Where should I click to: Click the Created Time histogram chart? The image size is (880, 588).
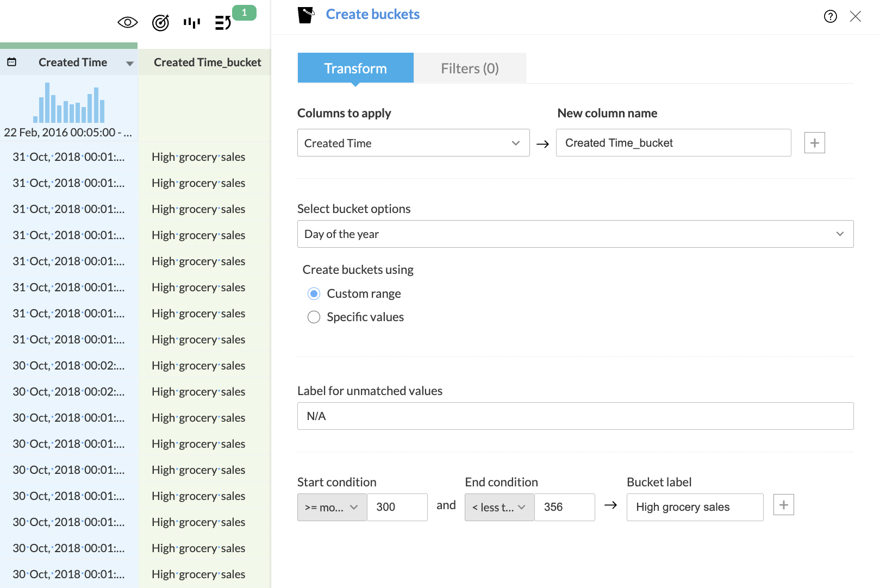pyautogui.click(x=69, y=103)
